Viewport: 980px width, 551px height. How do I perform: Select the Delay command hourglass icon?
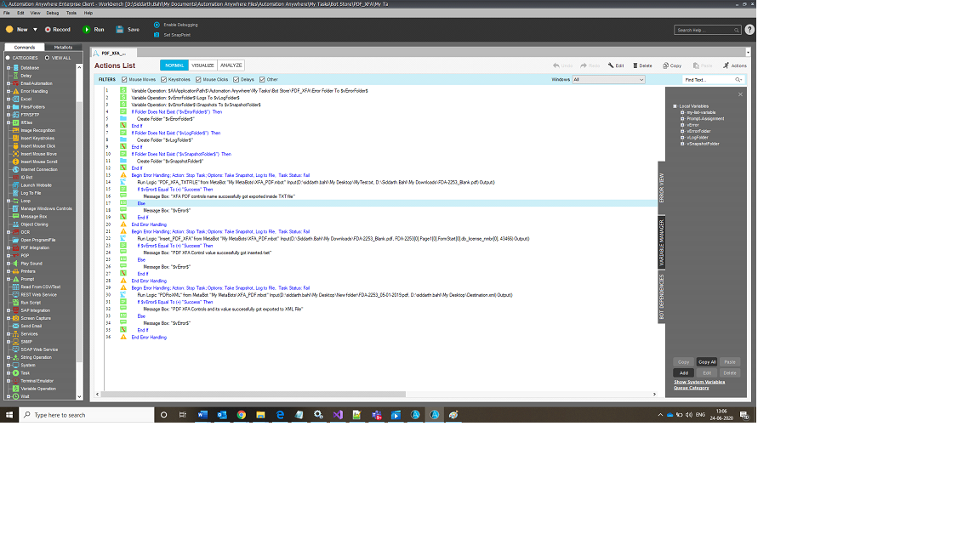[x=15, y=76]
